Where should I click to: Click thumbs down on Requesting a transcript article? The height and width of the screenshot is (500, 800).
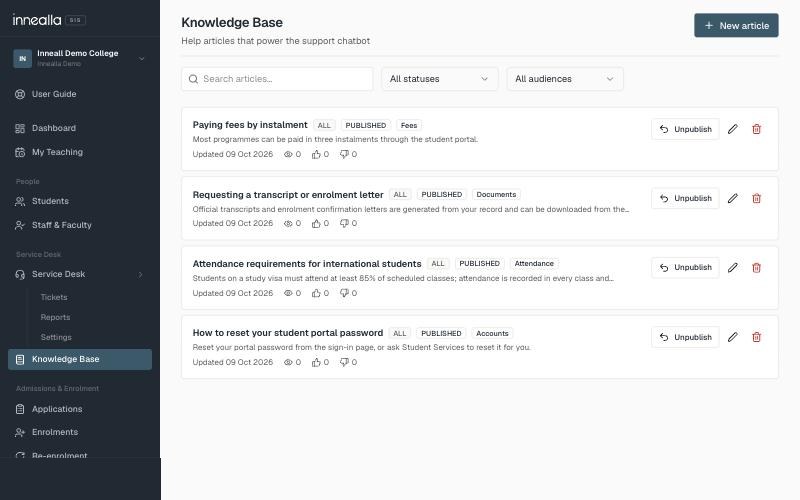344,223
